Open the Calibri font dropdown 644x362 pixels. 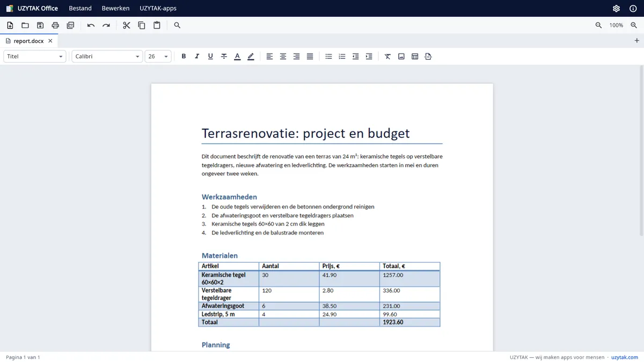click(107, 56)
